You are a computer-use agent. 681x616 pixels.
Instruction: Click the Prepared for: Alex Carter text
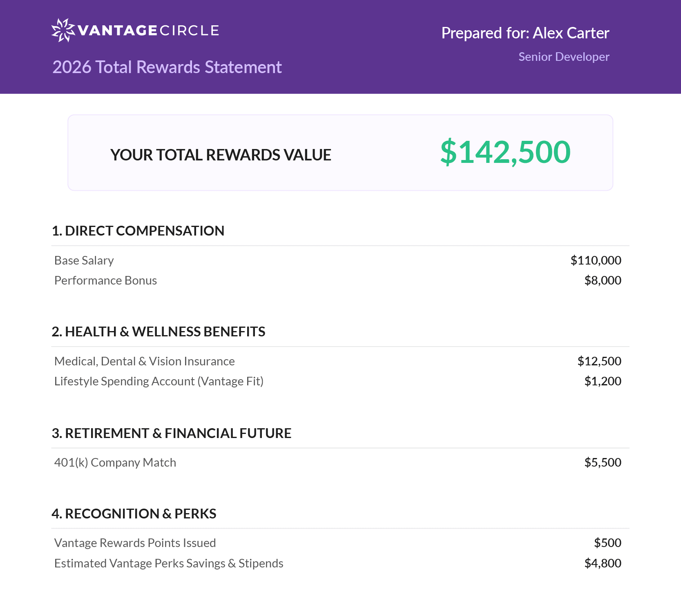click(x=525, y=33)
